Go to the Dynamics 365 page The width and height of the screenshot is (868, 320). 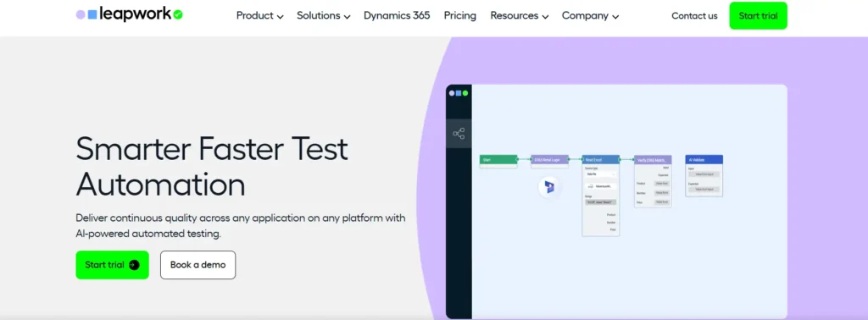(x=397, y=15)
